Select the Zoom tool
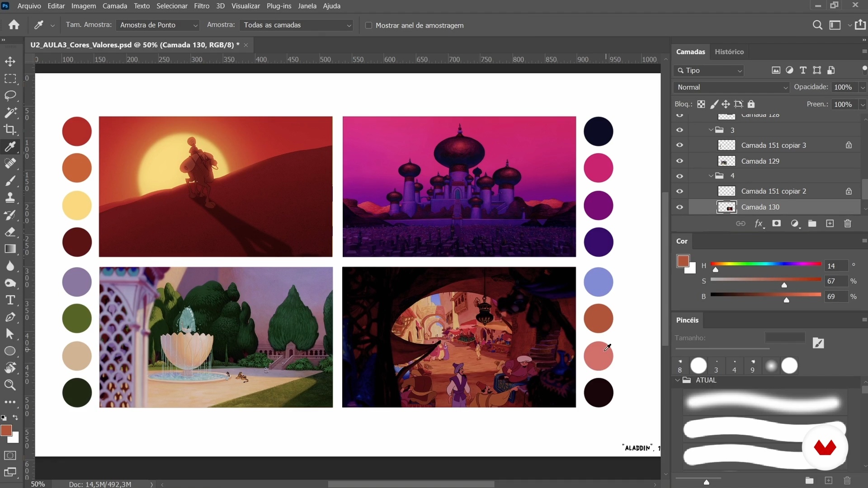This screenshot has width=868, height=488. 10,385
